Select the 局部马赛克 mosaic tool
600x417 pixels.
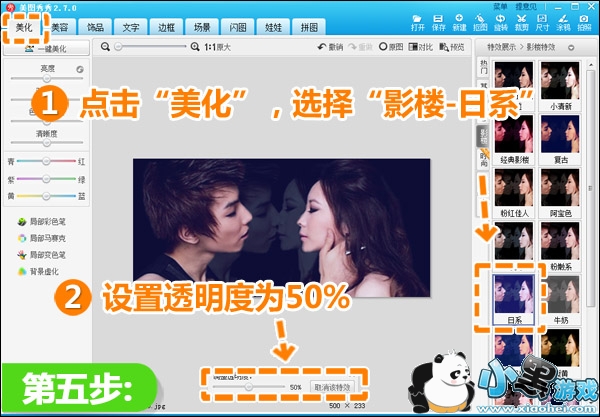[41, 238]
